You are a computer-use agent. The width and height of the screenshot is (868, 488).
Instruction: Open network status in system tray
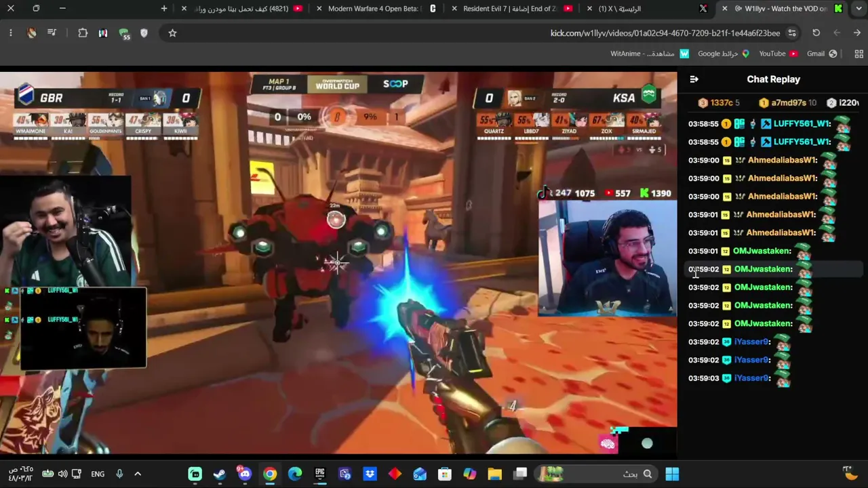point(76,474)
